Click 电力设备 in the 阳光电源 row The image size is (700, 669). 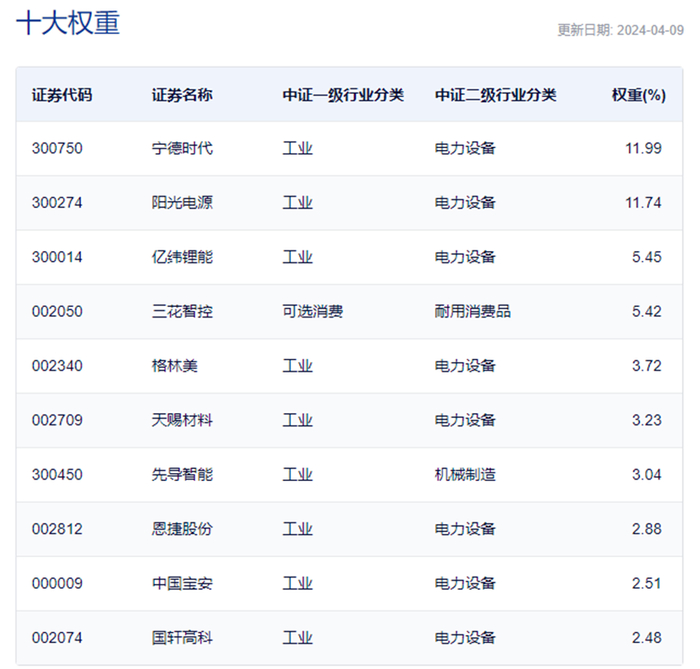click(465, 203)
